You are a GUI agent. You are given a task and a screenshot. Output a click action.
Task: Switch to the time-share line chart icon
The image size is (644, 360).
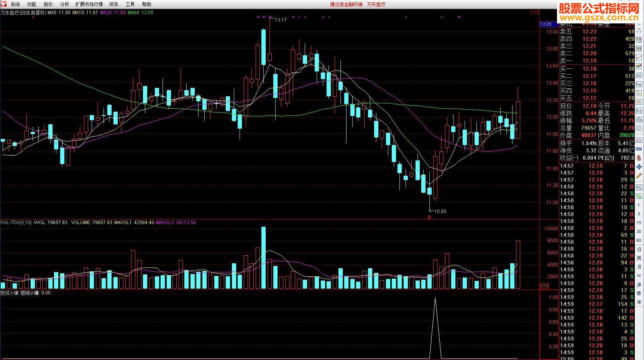[639, 57]
